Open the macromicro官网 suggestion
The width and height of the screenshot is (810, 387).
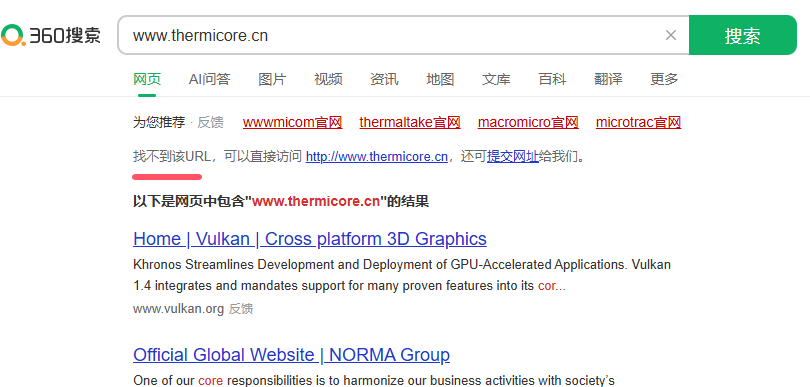pos(528,122)
